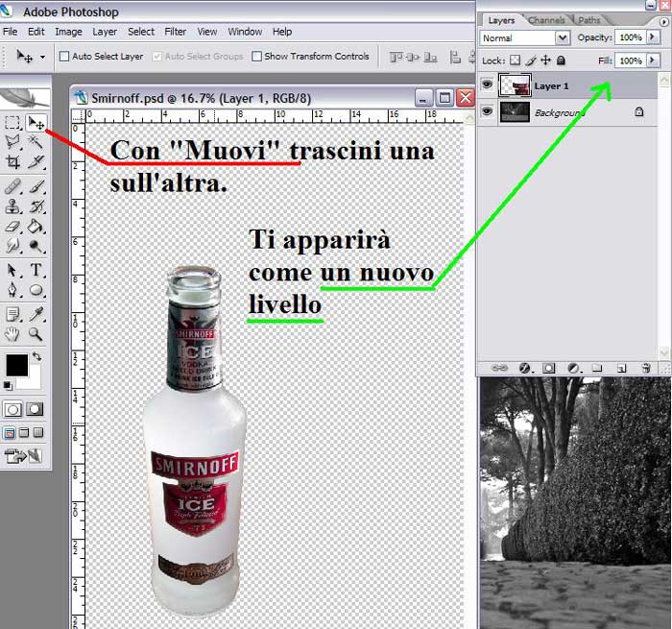Enable Auto Select Layer checkbox

[64, 56]
